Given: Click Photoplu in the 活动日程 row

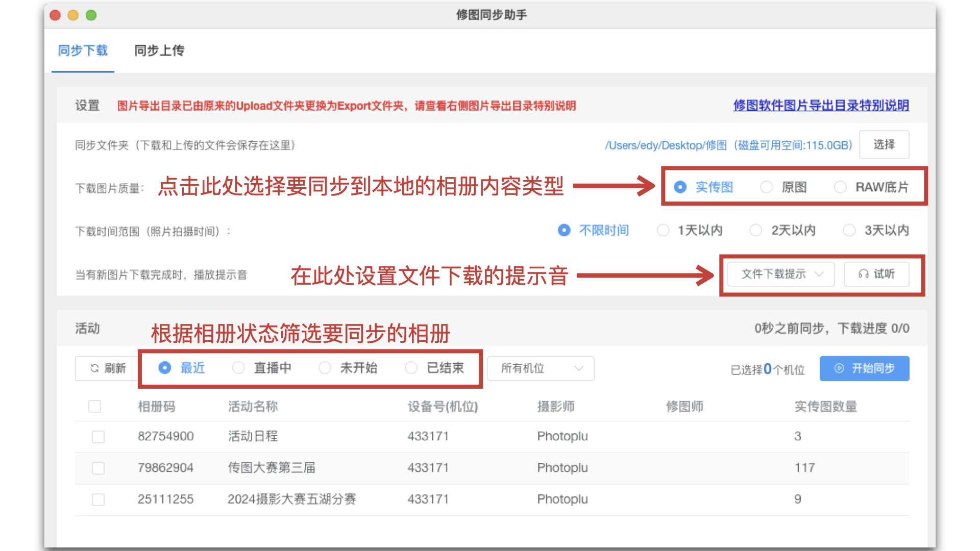Looking at the screenshot, I should [562, 436].
